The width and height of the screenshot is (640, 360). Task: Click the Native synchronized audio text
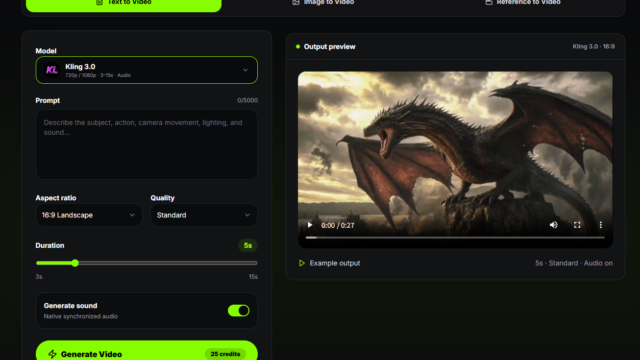pos(81,316)
